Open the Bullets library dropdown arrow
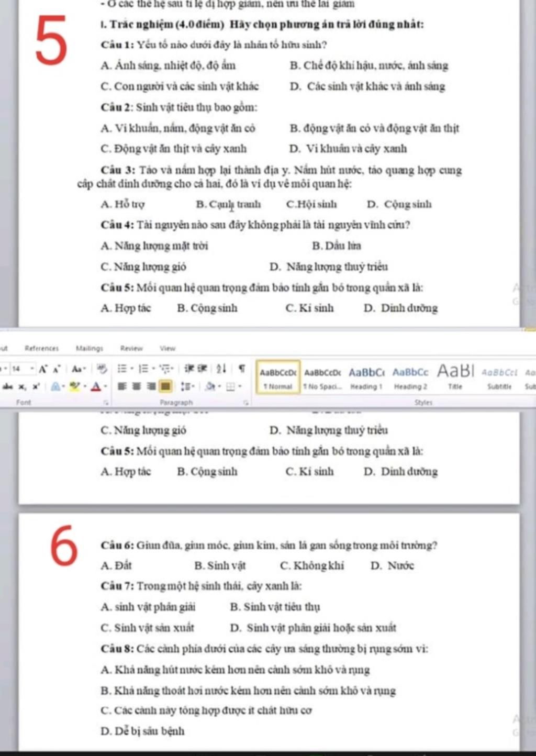 pyautogui.click(x=131, y=369)
